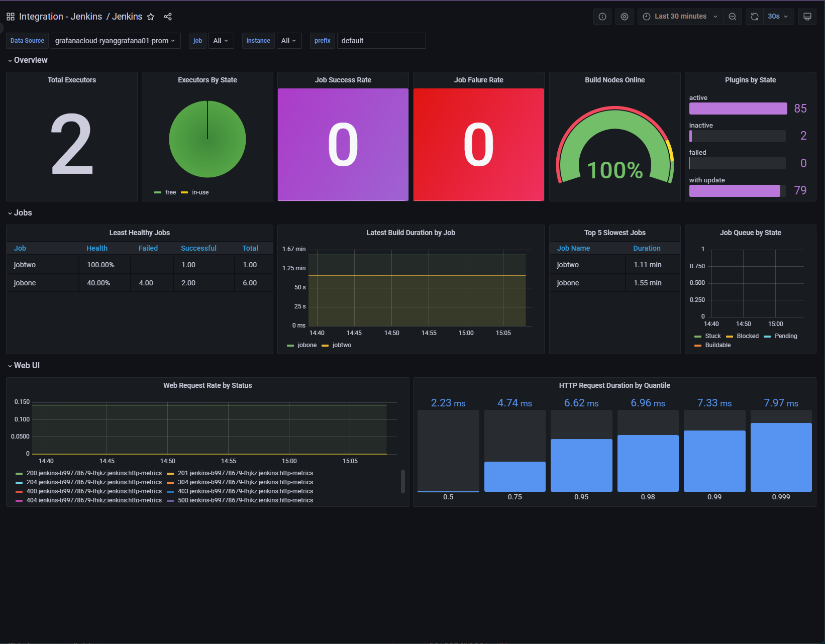The height and width of the screenshot is (644, 825).
Task: Open the Data Source selector
Action: [115, 41]
